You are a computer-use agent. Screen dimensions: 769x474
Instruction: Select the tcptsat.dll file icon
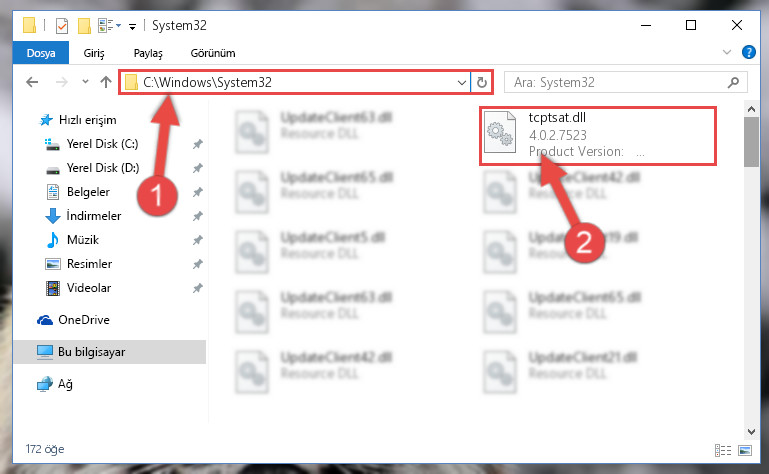coord(500,132)
